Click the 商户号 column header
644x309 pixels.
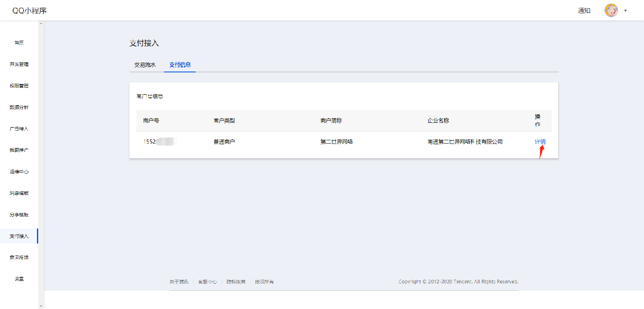click(x=151, y=120)
